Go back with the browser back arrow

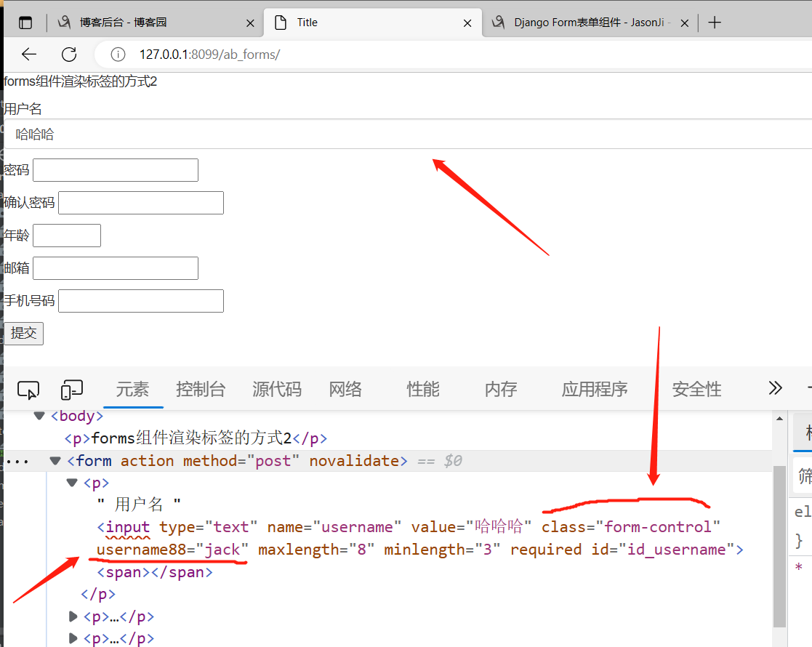(29, 54)
